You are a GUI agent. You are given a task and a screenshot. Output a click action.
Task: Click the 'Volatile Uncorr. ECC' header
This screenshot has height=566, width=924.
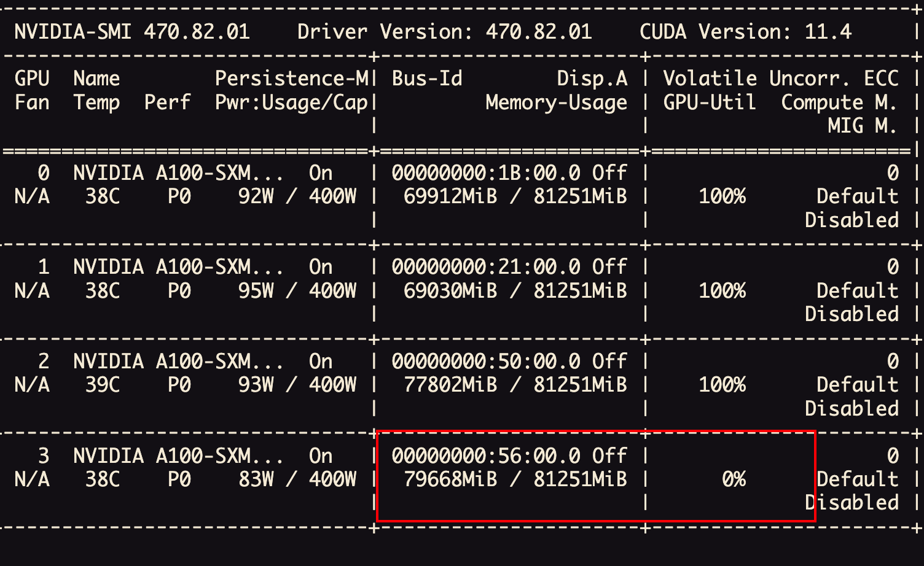[x=781, y=79]
